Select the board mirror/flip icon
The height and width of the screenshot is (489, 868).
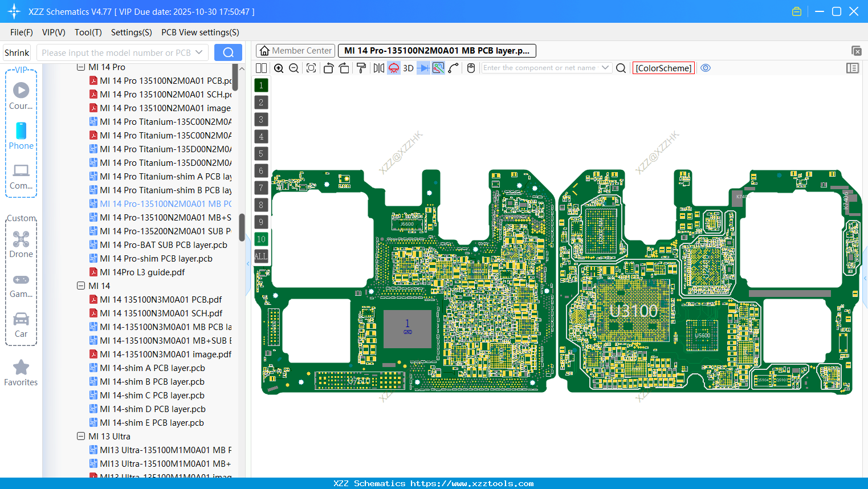click(378, 68)
